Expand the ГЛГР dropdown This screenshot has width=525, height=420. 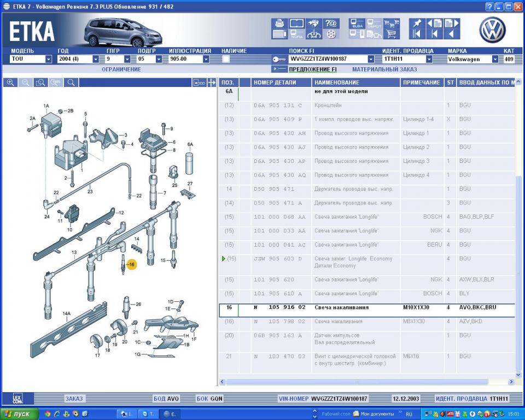127,59
